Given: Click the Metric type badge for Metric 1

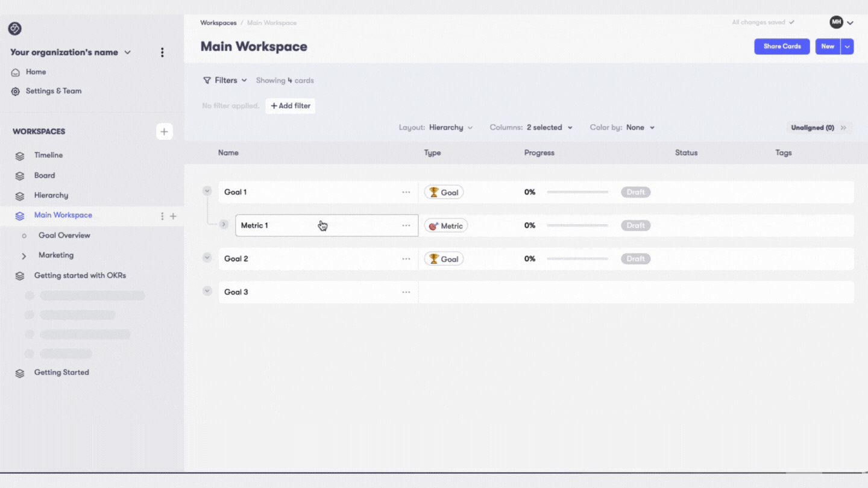Looking at the screenshot, I should pos(446,226).
